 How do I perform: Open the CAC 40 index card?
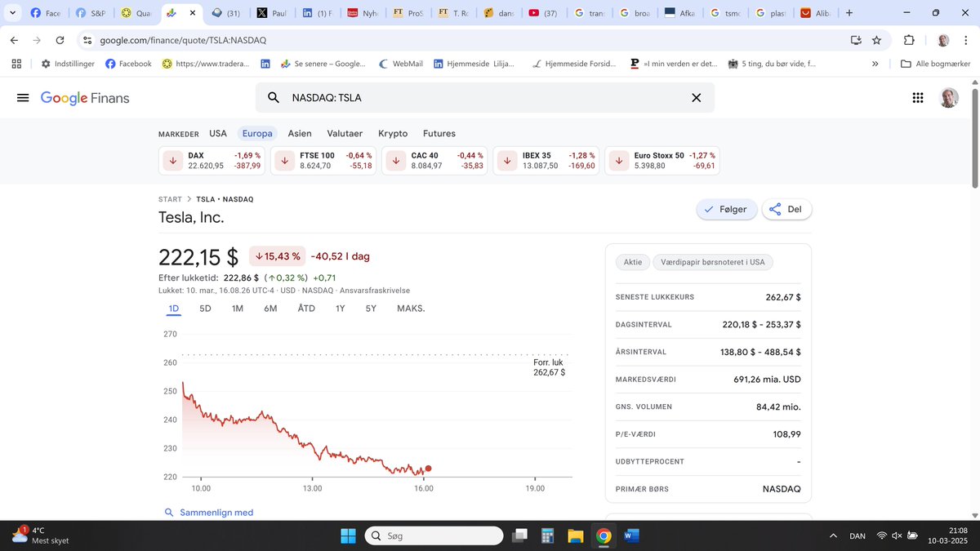pyautogui.click(x=435, y=161)
